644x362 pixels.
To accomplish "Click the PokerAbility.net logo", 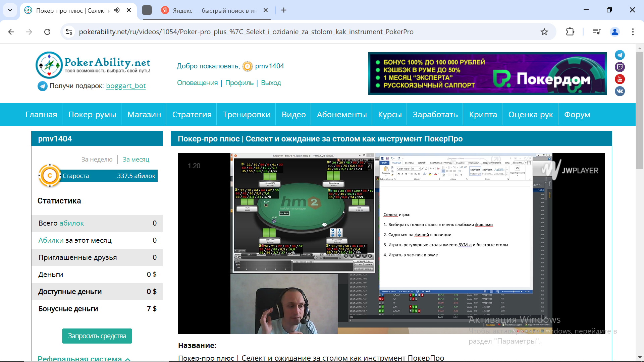I will (x=93, y=65).
